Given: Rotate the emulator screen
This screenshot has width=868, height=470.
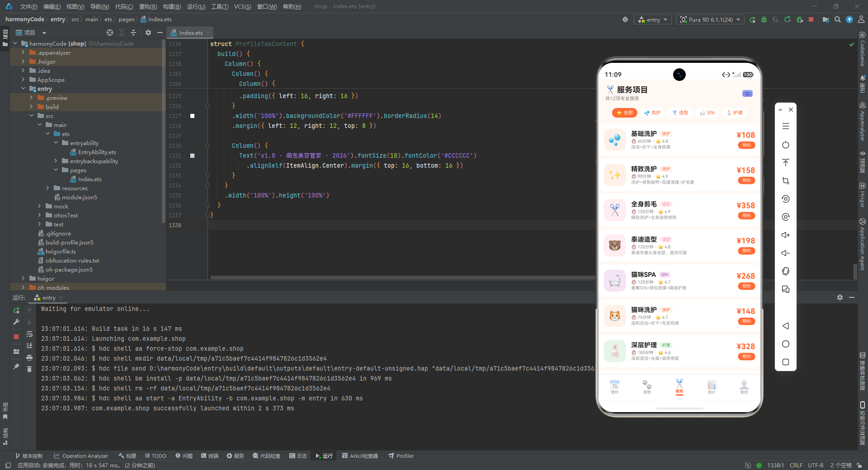Looking at the screenshot, I should click(786, 271).
